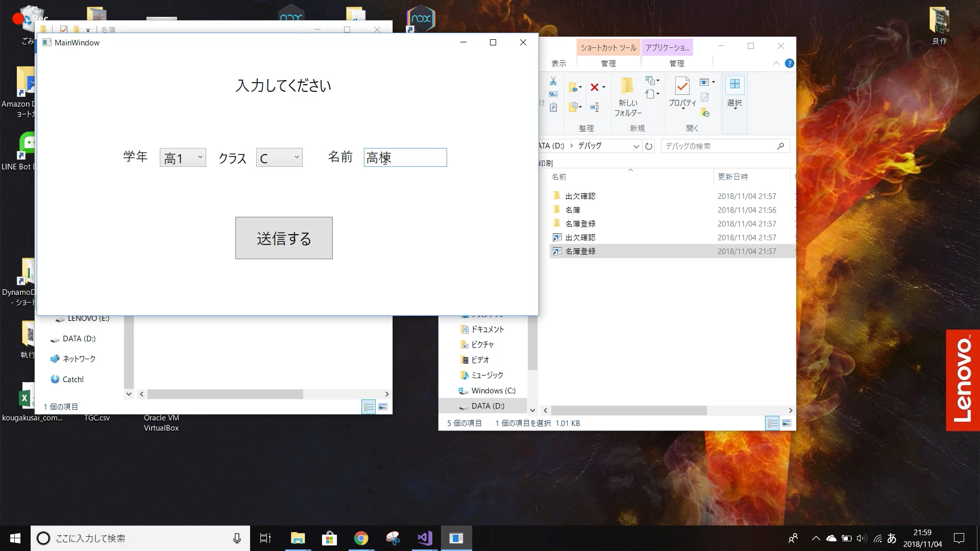This screenshot has height=551, width=980.
Task: Switch to details view in right explorer window
Action: [772, 423]
